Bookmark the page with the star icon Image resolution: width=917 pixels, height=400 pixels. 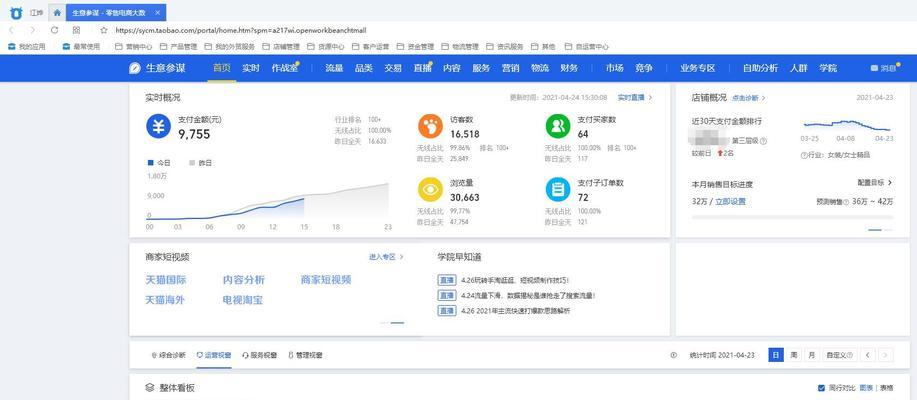(x=104, y=30)
